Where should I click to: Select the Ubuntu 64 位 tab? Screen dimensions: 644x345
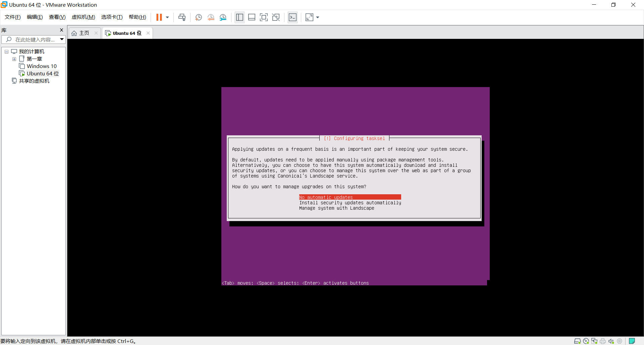pos(127,33)
